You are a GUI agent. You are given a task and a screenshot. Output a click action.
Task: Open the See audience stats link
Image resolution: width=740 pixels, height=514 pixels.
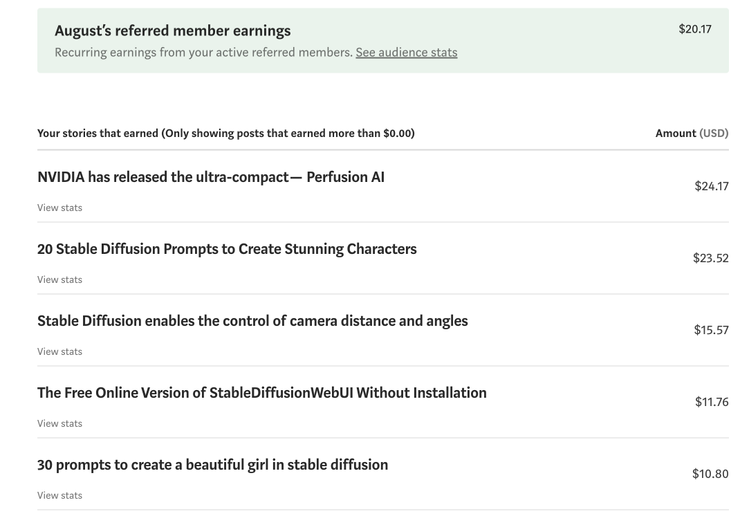[x=406, y=52]
